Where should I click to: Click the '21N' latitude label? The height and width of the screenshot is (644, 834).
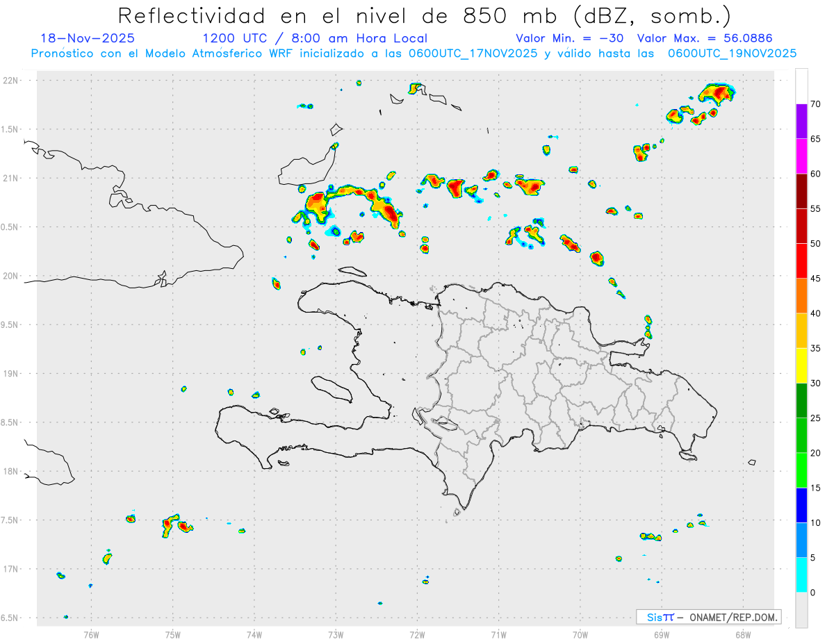tap(11, 178)
